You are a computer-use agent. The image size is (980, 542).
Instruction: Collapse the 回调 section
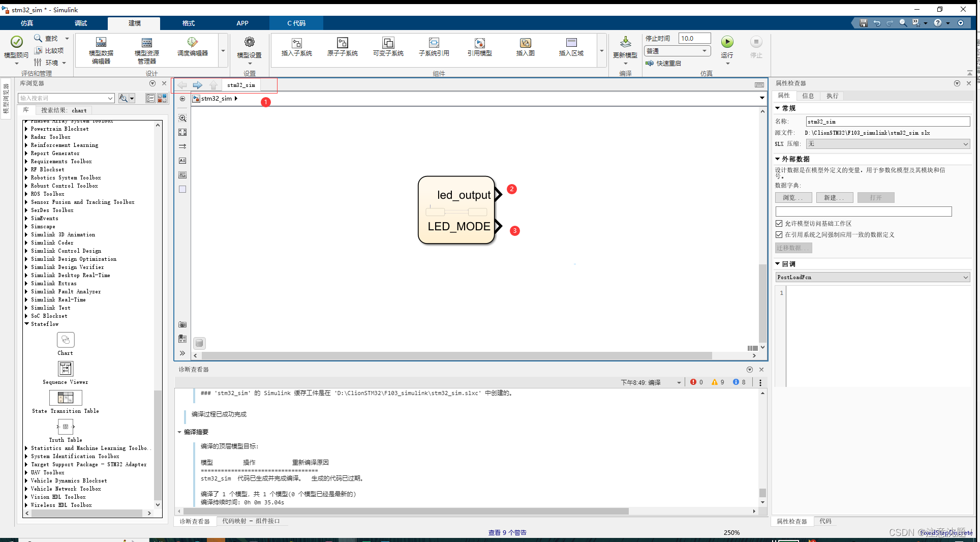pos(778,264)
